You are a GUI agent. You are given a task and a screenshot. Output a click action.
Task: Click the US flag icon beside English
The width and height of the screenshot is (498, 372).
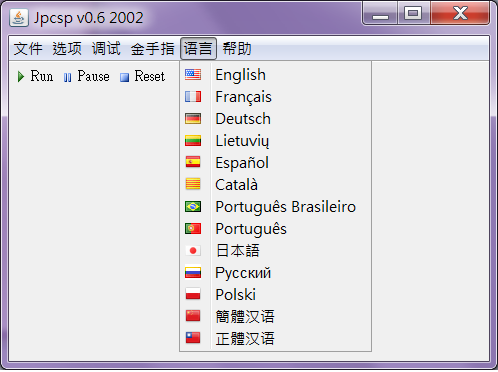[193, 75]
